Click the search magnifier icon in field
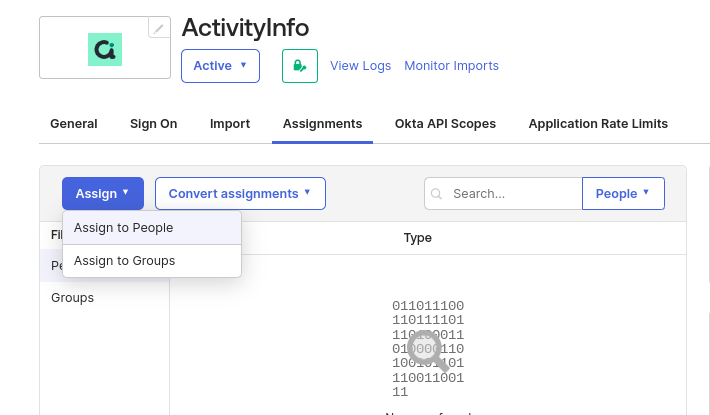 point(437,194)
